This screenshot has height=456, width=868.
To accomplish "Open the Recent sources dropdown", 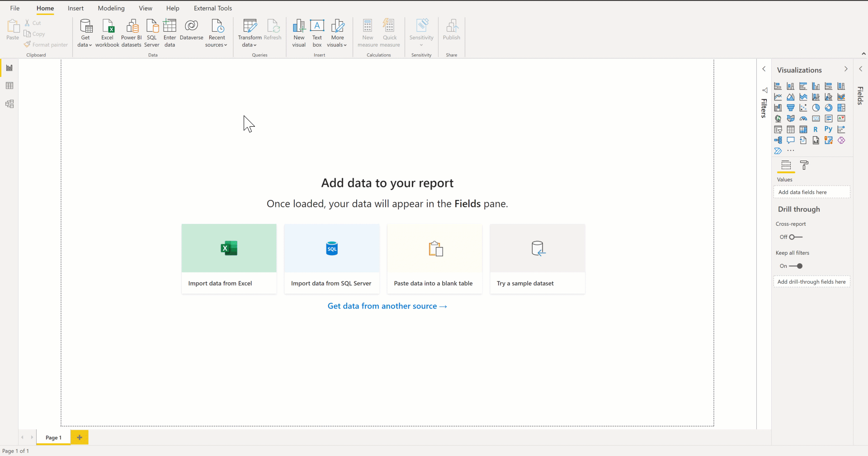I will click(x=217, y=33).
